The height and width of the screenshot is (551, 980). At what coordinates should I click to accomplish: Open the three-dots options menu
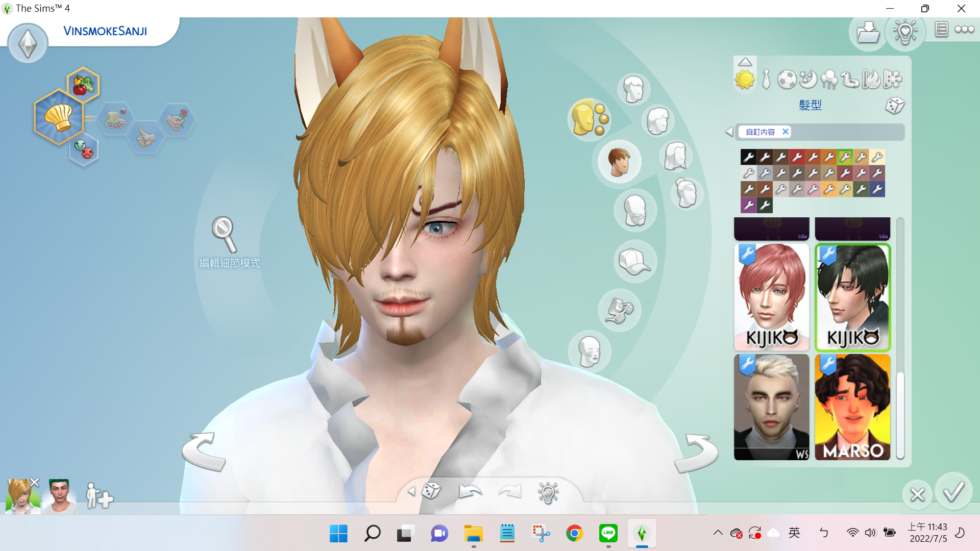click(964, 30)
